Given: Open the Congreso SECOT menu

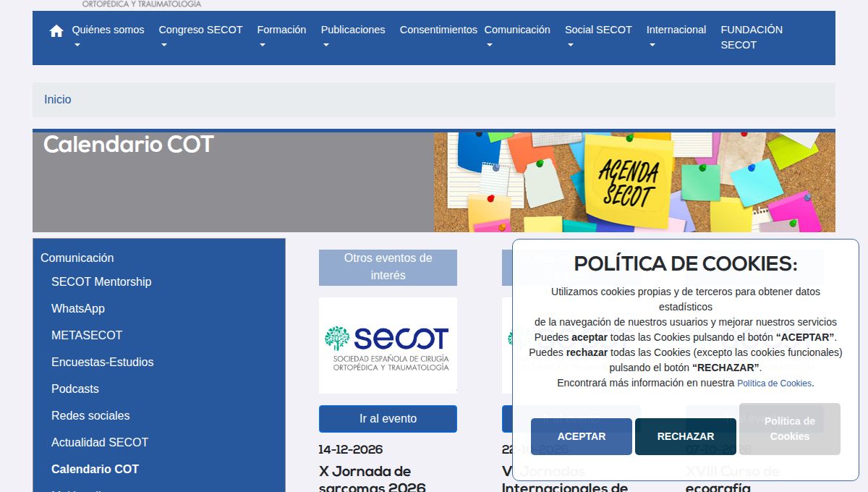Looking at the screenshot, I should click(x=200, y=30).
